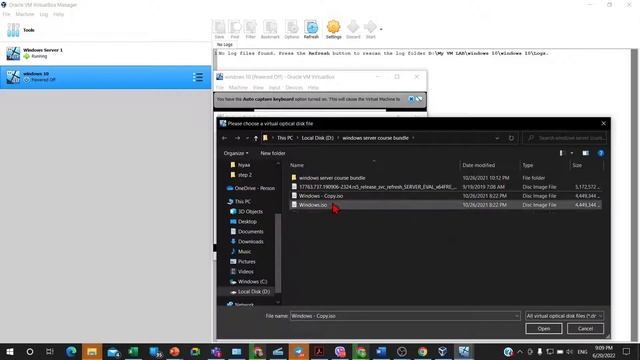Viewport: 640px width, 360px height.
Task: Click the search box in file dialog
Action: pos(564,138)
